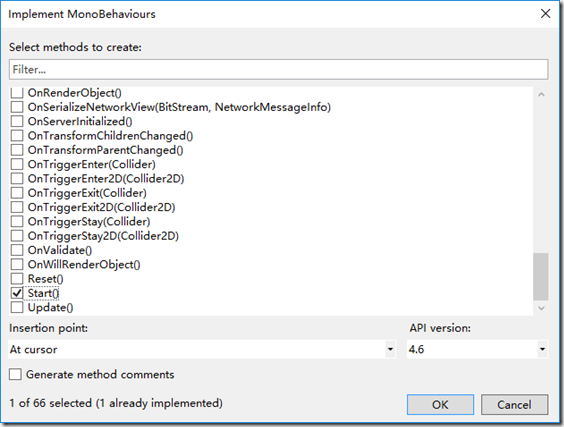The width and height of the screenshot is (564, 427).
Task: Click the methods list scrollbar thumb
Action: (x=541, y=276)
